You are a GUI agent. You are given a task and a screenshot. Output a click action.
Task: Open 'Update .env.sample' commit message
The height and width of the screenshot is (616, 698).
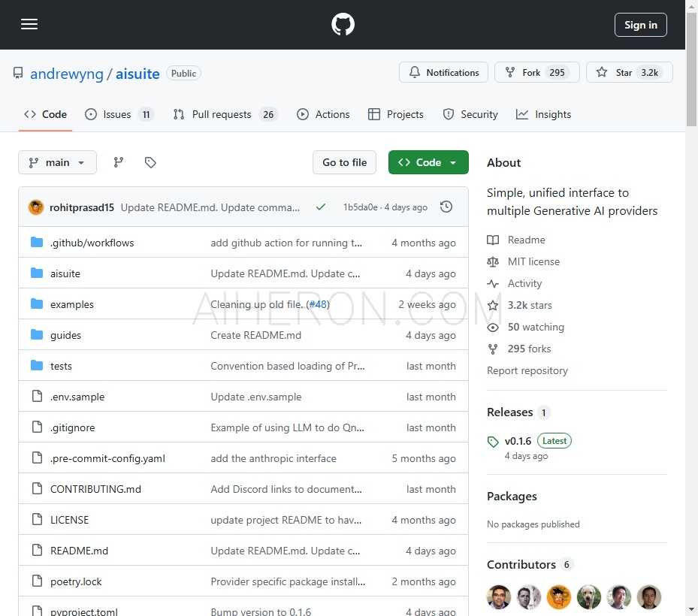click(256, 397)
